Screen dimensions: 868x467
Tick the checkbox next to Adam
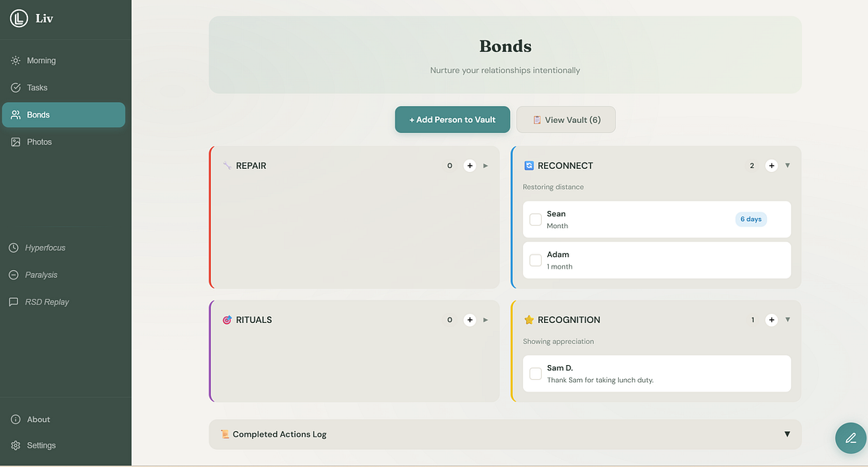point(536,260)
